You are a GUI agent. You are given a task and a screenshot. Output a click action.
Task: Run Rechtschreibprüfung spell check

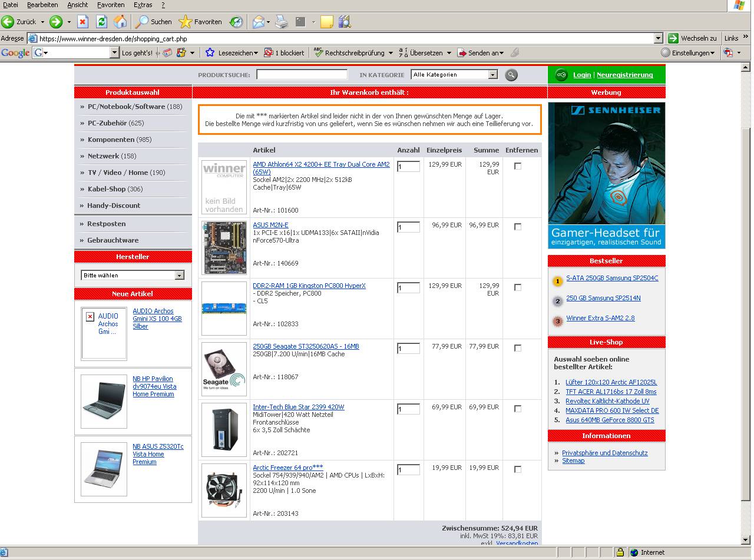click(x=353, y=52)
